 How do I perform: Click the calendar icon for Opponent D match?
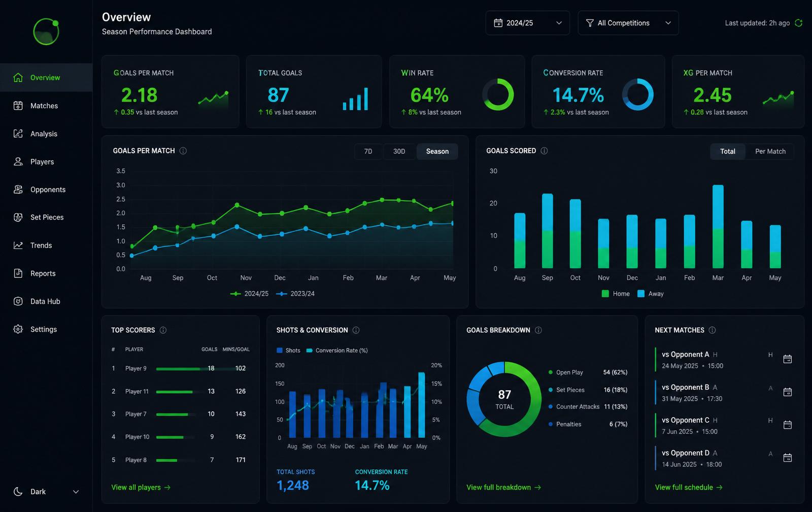pyautogui.click(x=788, y=458)
